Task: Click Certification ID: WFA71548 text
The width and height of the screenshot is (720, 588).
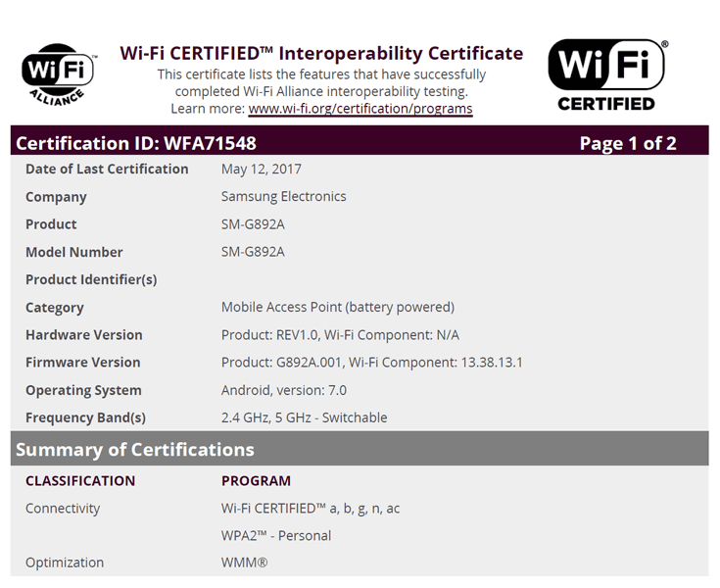Action: (136, 143)
